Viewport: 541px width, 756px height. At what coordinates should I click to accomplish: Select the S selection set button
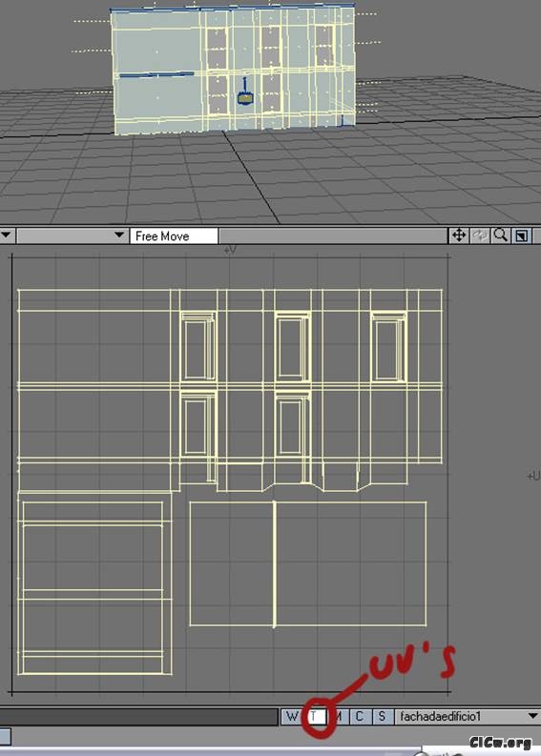pyautogui.click(x=382, y=717)
